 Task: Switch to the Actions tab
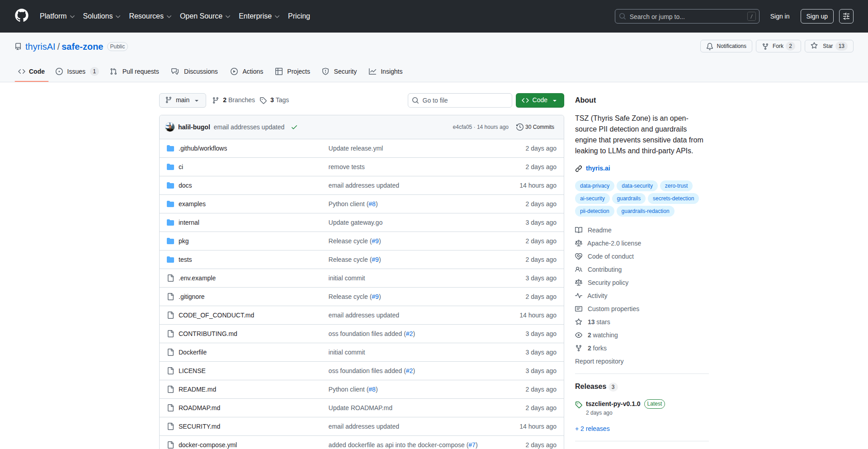(247, 71)
